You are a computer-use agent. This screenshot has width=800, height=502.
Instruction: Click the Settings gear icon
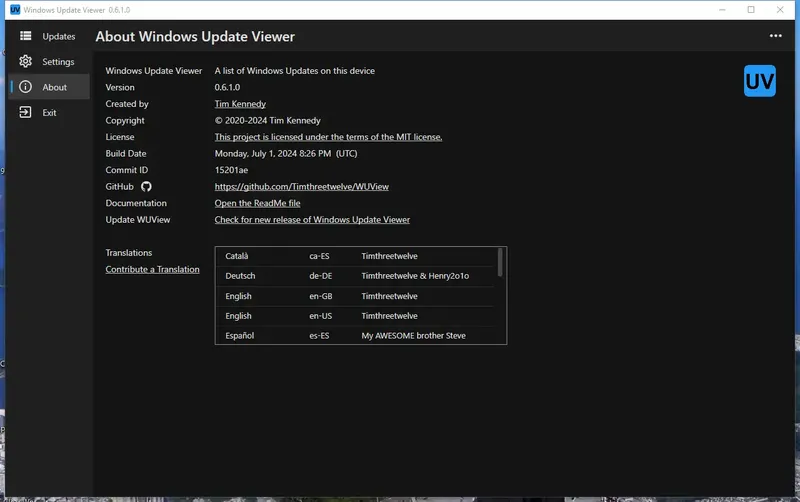coord(26,61)
